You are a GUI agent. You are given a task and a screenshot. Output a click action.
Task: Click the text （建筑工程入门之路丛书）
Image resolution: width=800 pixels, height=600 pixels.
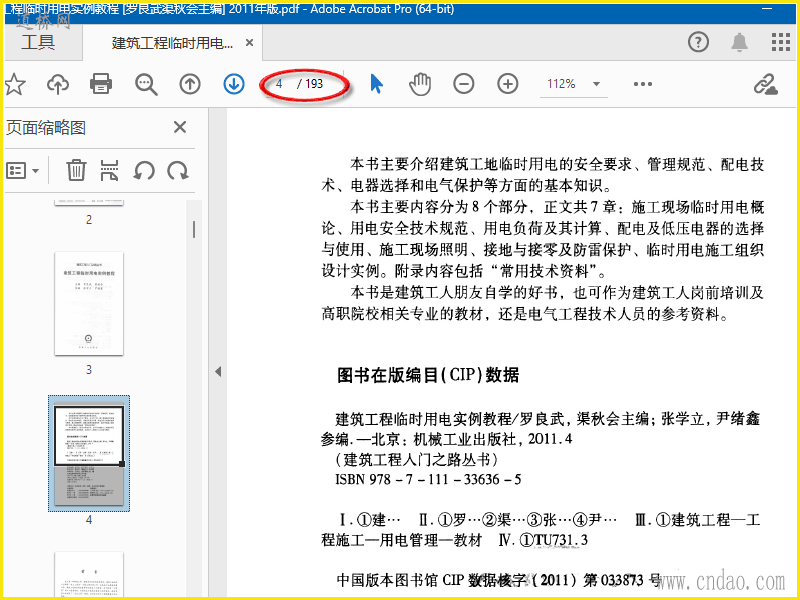click(x=416, y=459)
